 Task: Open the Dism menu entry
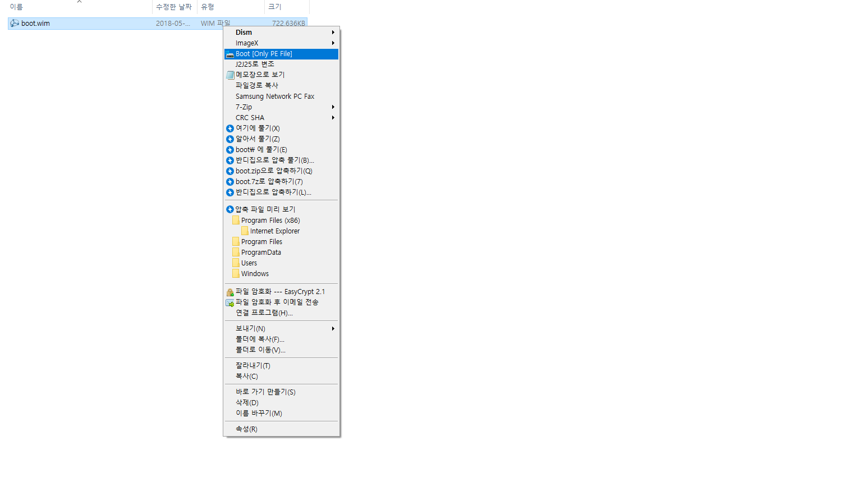pyautogui.click(x=281, y=33)
